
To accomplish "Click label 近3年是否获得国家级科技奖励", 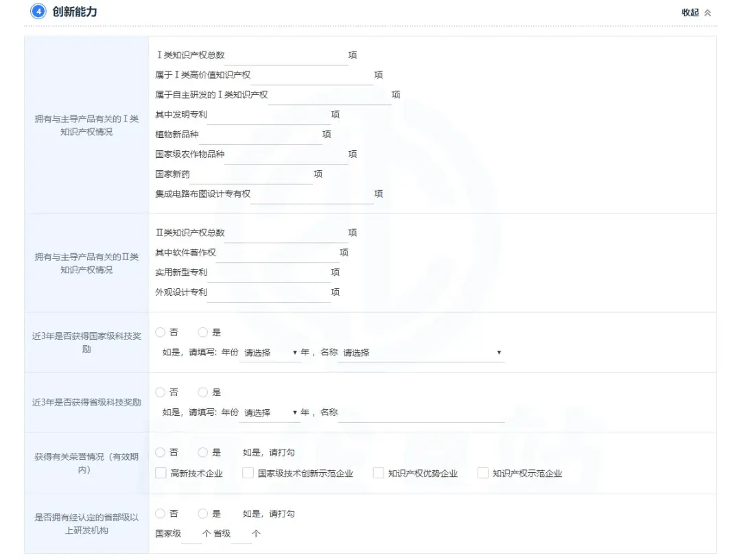I will [86, 342].
